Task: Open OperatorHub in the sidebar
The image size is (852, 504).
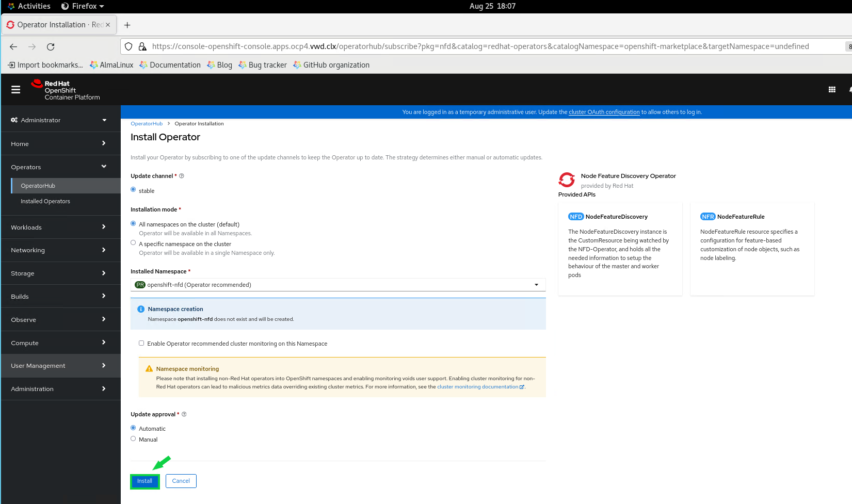Action: pyautogui.click(x=66, y=186)
